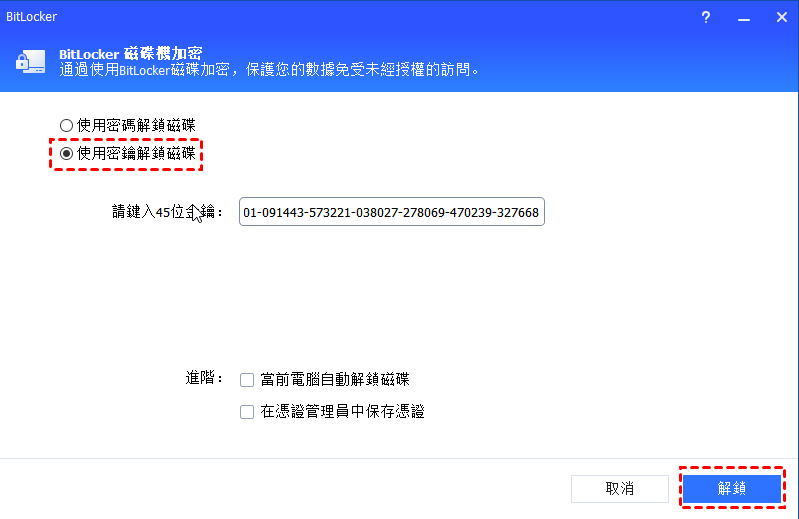Enable 當前電腦自動解鎖磁碟 checkbox

tap(247, 380)
